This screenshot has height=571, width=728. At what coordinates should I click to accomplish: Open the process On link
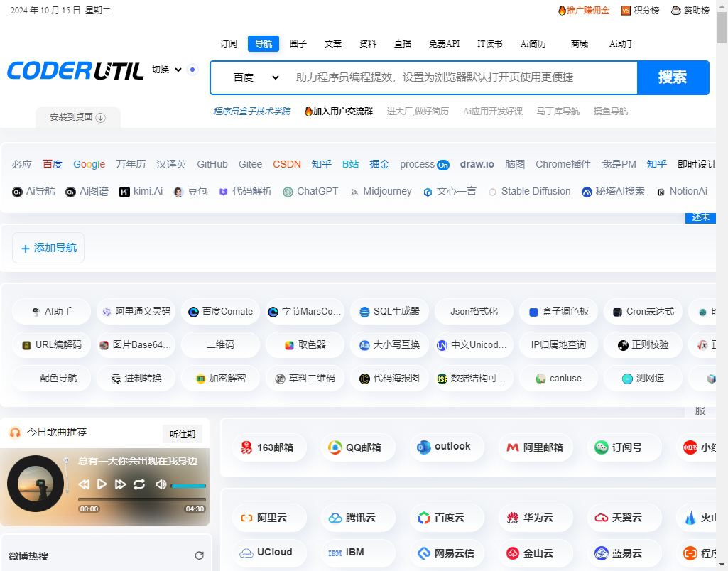coord(424,164)
